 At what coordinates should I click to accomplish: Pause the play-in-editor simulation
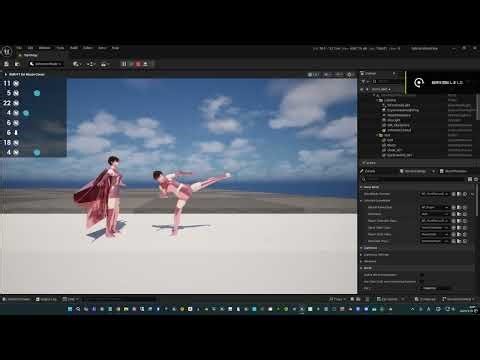pos(124,64)
